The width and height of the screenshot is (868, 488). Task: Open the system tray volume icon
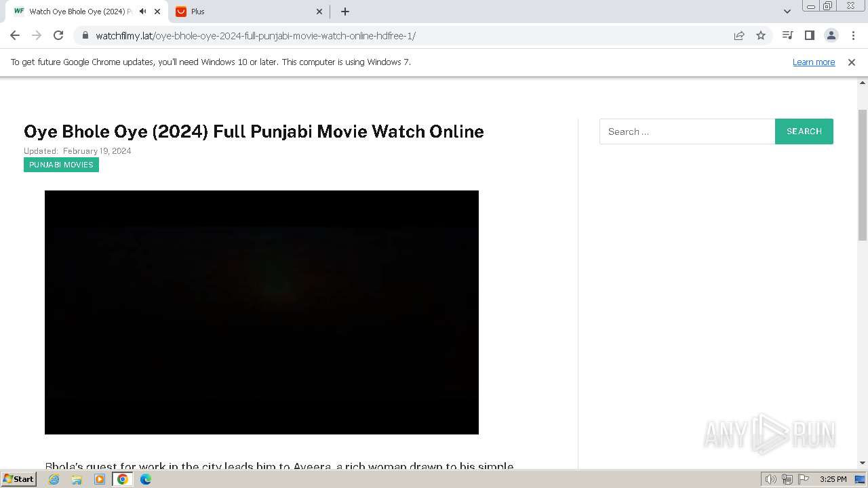[771, 479]
